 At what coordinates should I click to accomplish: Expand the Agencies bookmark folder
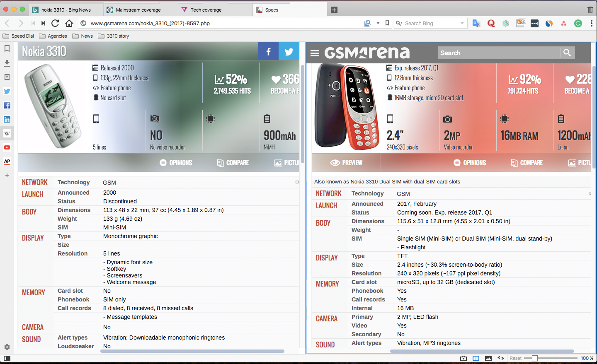tap(53, 36)
